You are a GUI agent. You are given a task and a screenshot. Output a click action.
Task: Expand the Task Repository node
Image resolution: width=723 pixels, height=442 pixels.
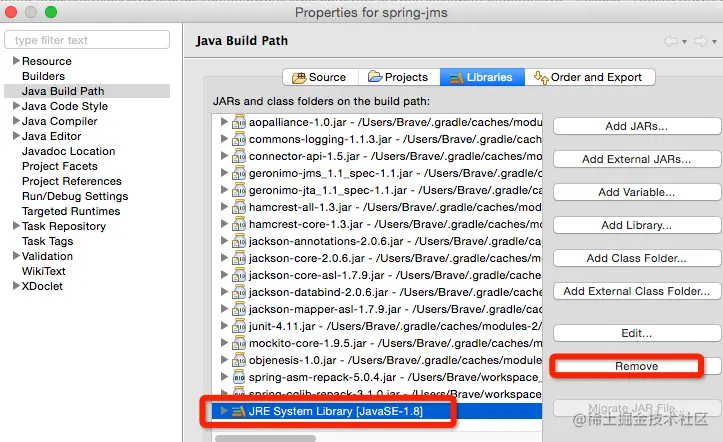point(16,225)
